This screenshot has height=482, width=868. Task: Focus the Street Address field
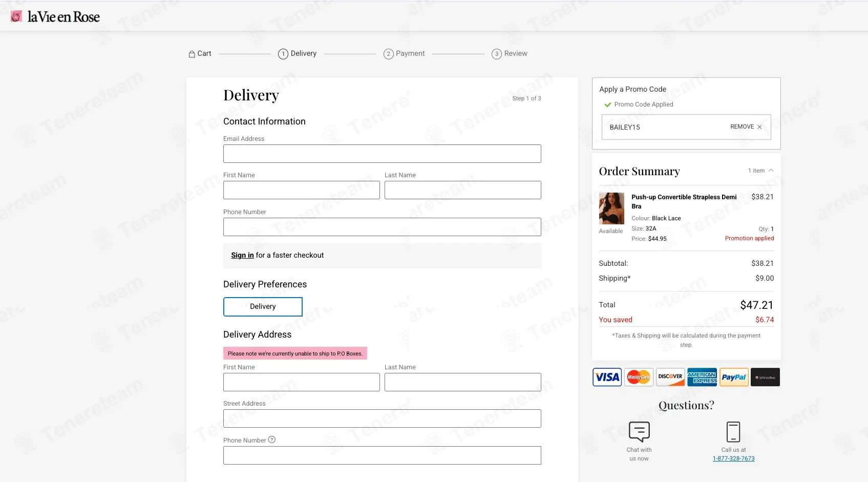tap(382, 418)
